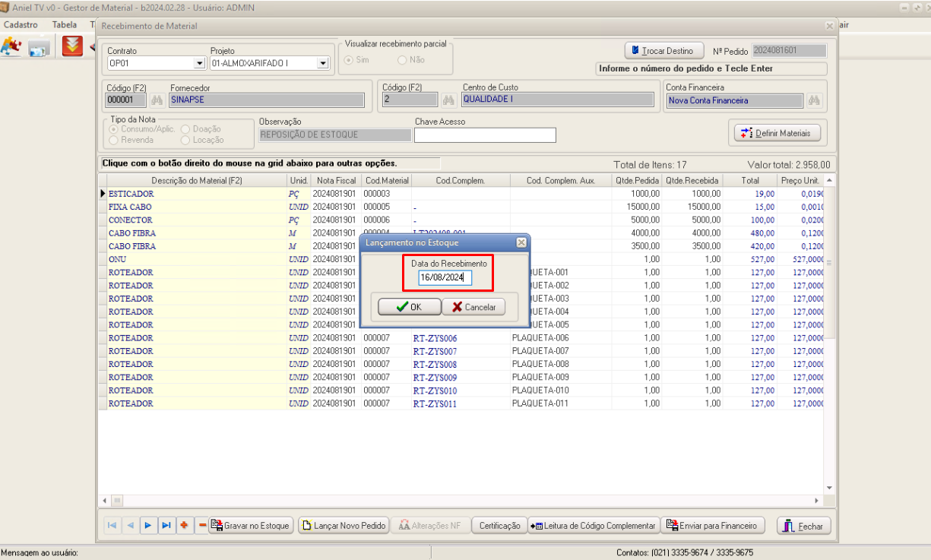Screen dimensions: 931x560
Task: Click the Data do Recebimento date field
Action: [445, 278]
